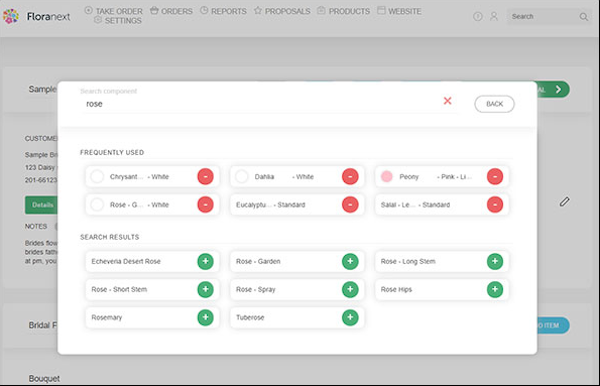Select the Rose - Short Stem result
The image size is (600, 386).
click(152, 289)
